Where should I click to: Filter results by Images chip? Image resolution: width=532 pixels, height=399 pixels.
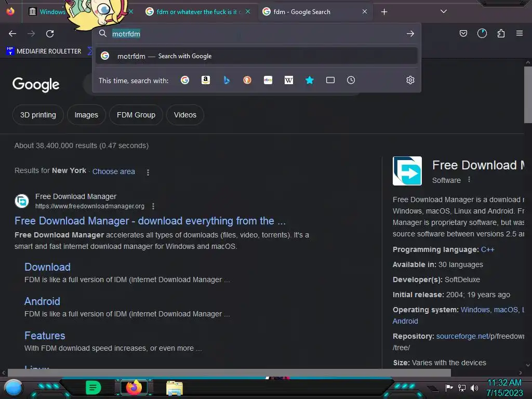pyautogui.click(x=86, y=115)
